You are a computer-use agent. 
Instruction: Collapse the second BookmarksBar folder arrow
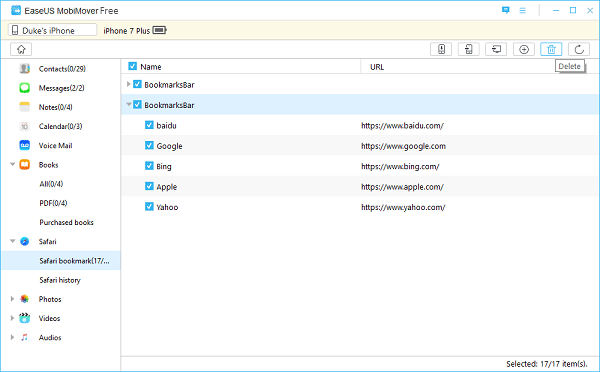(129, 104)
